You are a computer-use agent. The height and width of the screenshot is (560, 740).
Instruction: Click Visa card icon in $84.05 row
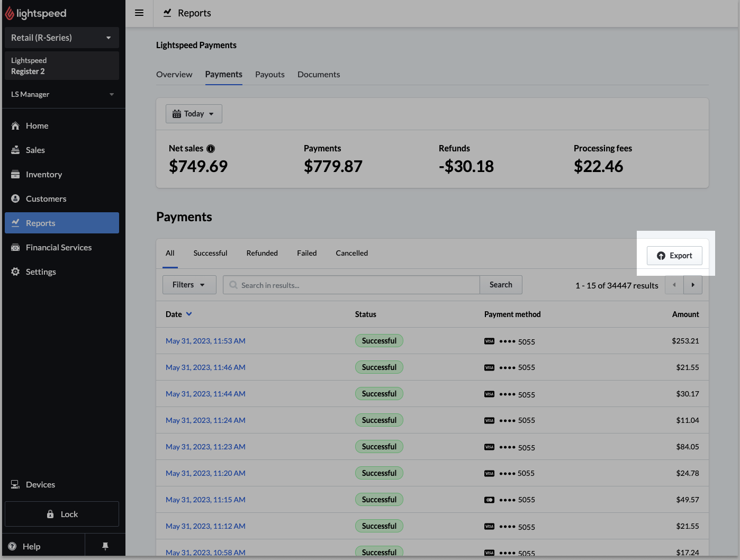coord(489,447)
